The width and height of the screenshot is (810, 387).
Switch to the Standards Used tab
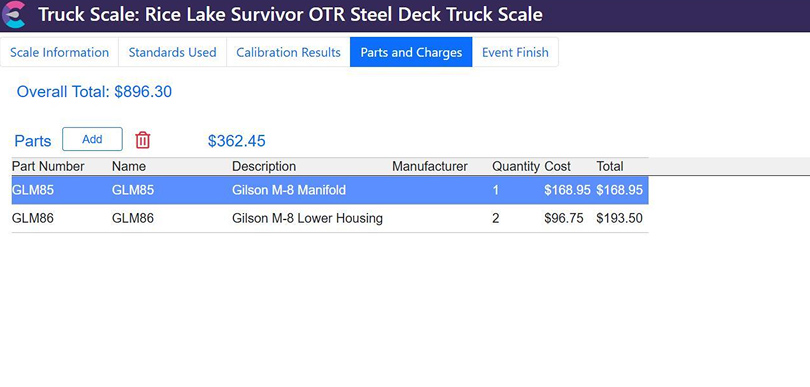[x=173, y=52]
